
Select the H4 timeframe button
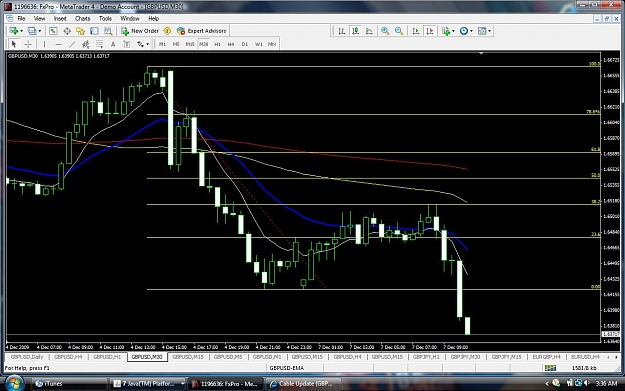(x=231, y=44)
